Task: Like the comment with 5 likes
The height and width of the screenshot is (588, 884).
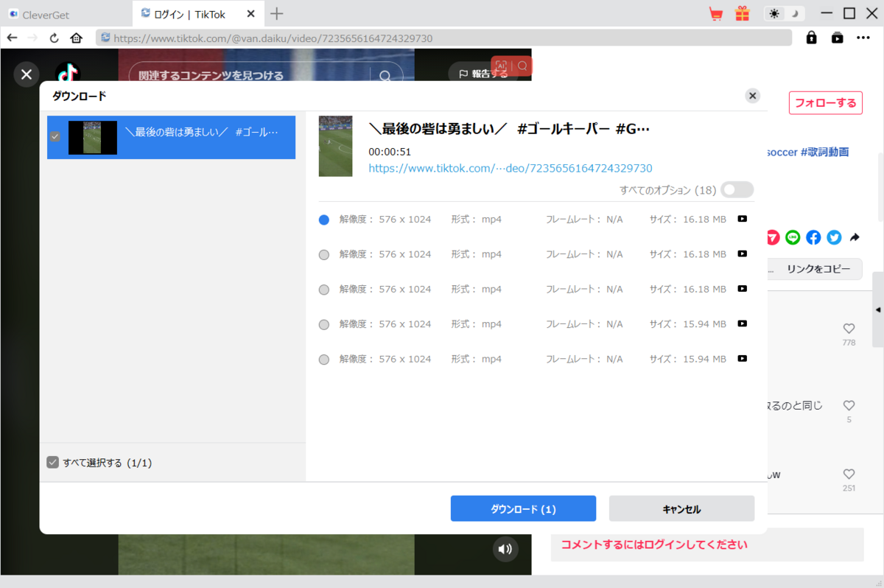Action: click(849, 405)
